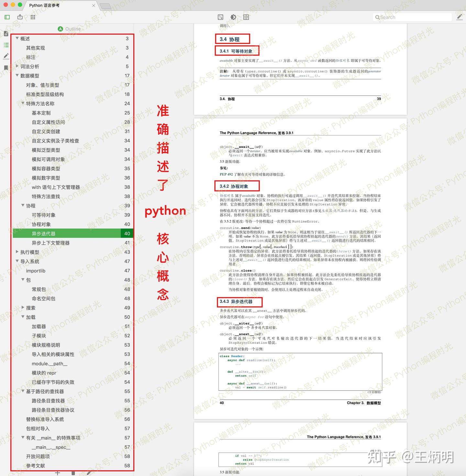Open page thumbnails grid view
This screenshot has height=476, width=466.
click(32, 17)
